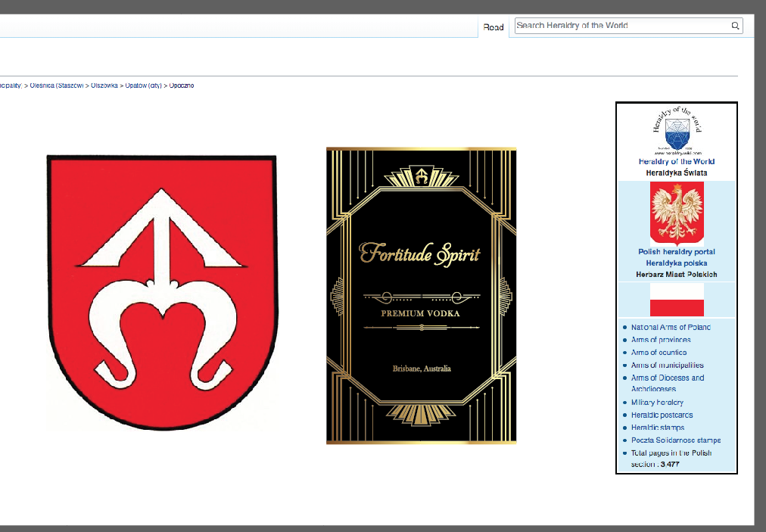Open the Heraldry of the World link

click(676, 161)
